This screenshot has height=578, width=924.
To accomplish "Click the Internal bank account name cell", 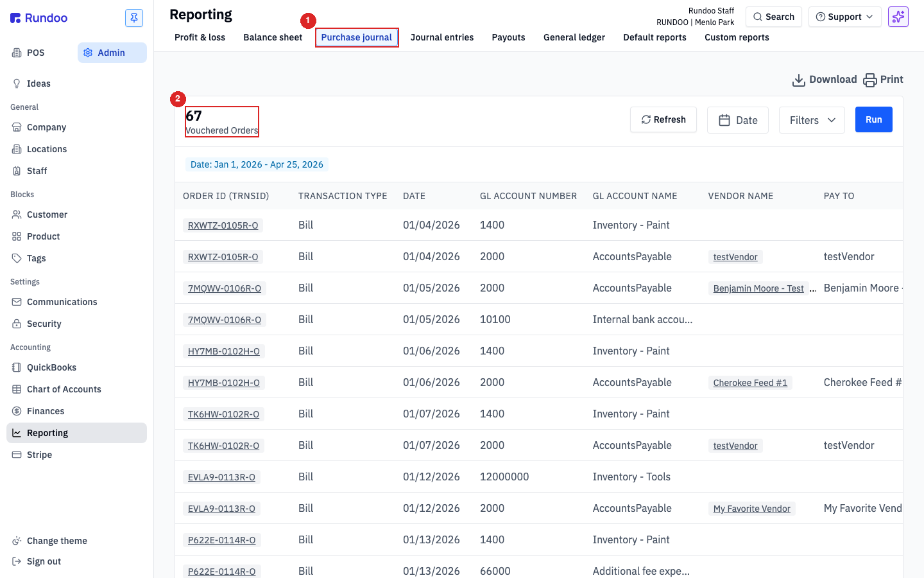I will coord(642,319).
